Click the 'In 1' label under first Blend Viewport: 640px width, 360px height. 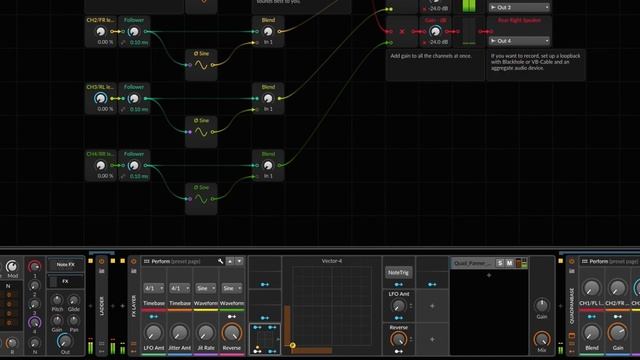tap(268, 42)
